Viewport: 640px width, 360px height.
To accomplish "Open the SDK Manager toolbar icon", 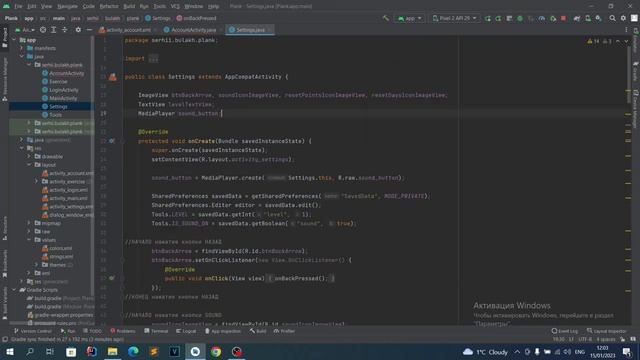I will click(x=598, y=18).
